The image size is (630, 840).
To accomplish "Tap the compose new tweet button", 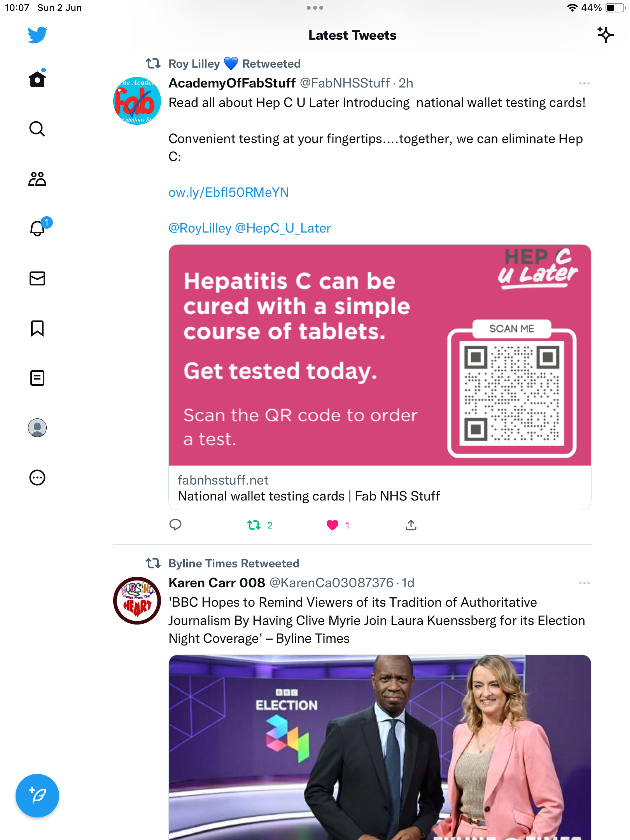I will pyautogui.click(x=37, y=796).
